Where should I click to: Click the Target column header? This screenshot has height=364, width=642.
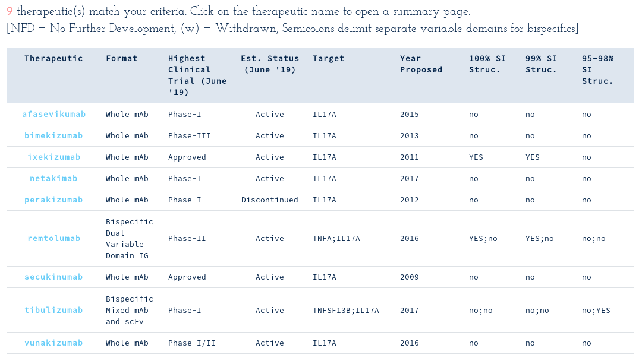click(x=328, y=58)
